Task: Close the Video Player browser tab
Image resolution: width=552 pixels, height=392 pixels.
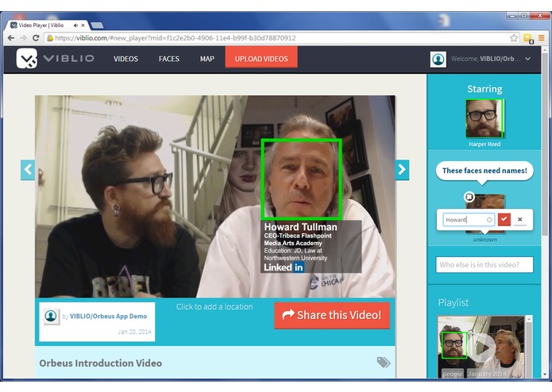Action: (83, 25)
